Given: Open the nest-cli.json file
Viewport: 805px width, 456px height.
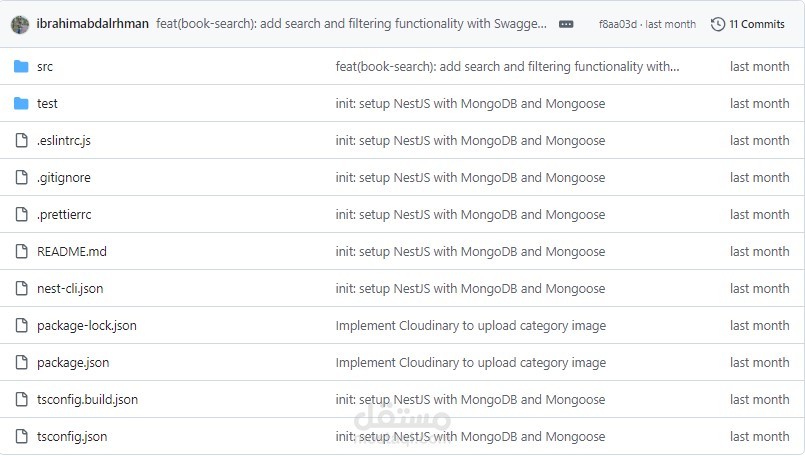Looking at the screenshot, I should [x=70, y=288].
